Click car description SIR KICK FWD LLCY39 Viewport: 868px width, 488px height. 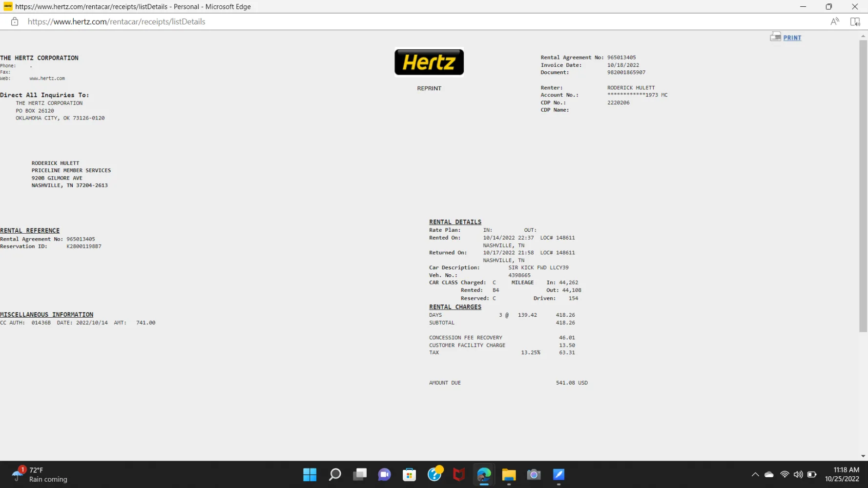538,268
